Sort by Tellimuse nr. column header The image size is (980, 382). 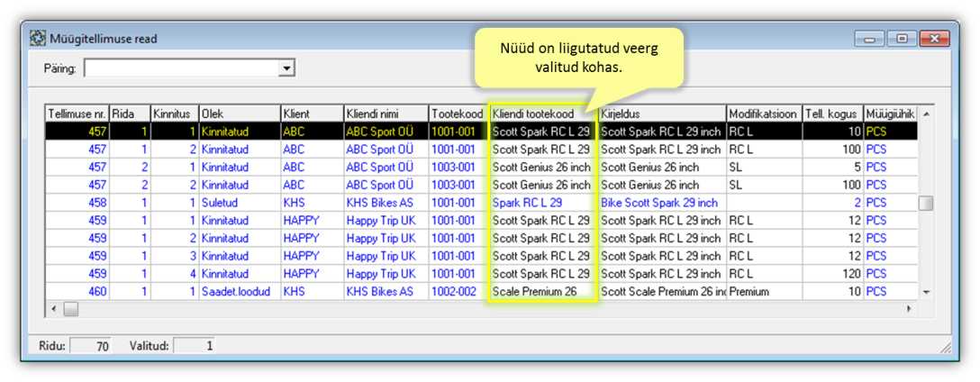(77, 114)
